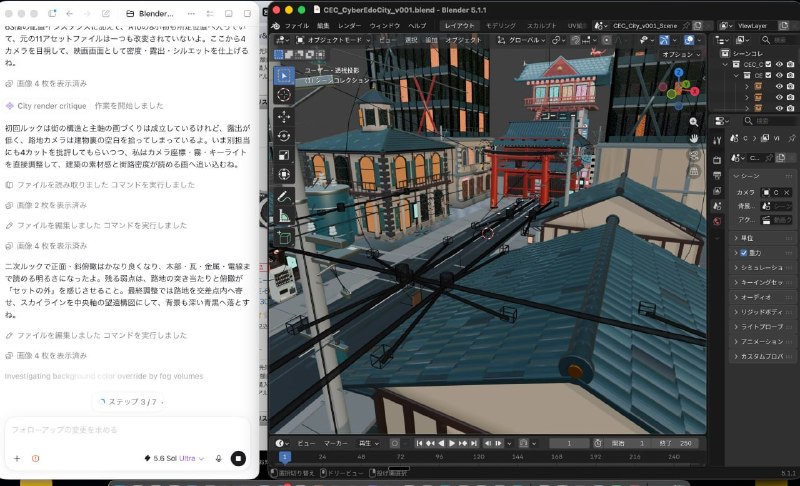Open the ヘルプ menu
The image size is (800, 486).
tap(417, 25)
